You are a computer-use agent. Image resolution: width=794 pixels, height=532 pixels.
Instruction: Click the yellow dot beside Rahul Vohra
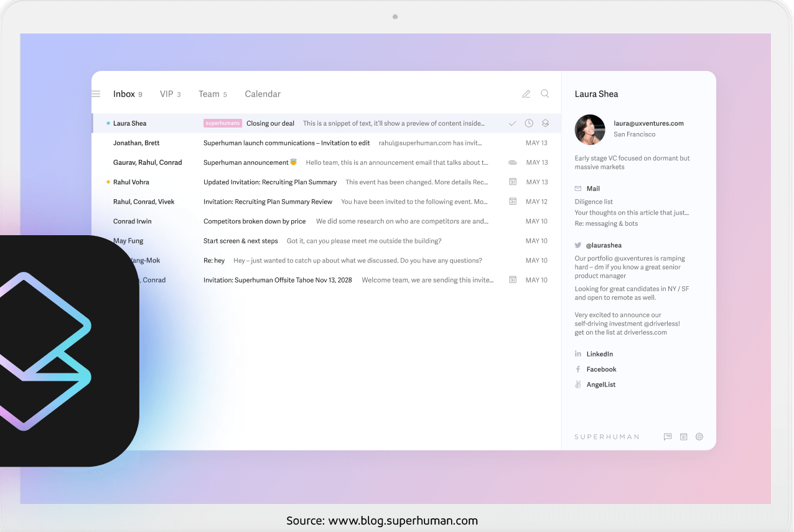[108, 182]
